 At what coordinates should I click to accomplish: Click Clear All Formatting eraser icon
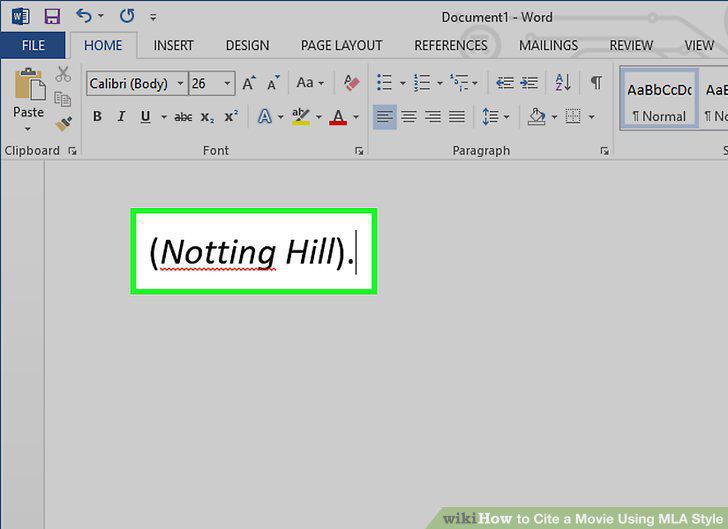(352, 83)
